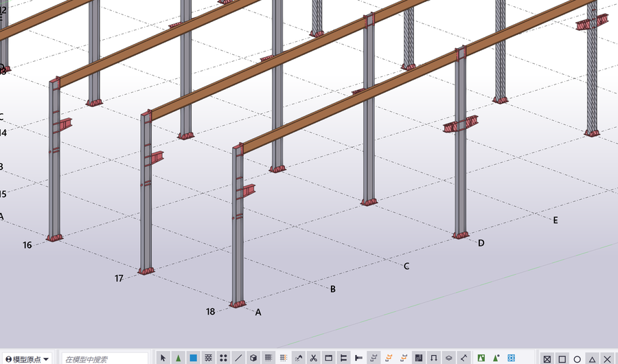Viewport: 618px width, 364px height.
Task: Toggle the crossed-box snap to points switch
Action: coord(547,359)
